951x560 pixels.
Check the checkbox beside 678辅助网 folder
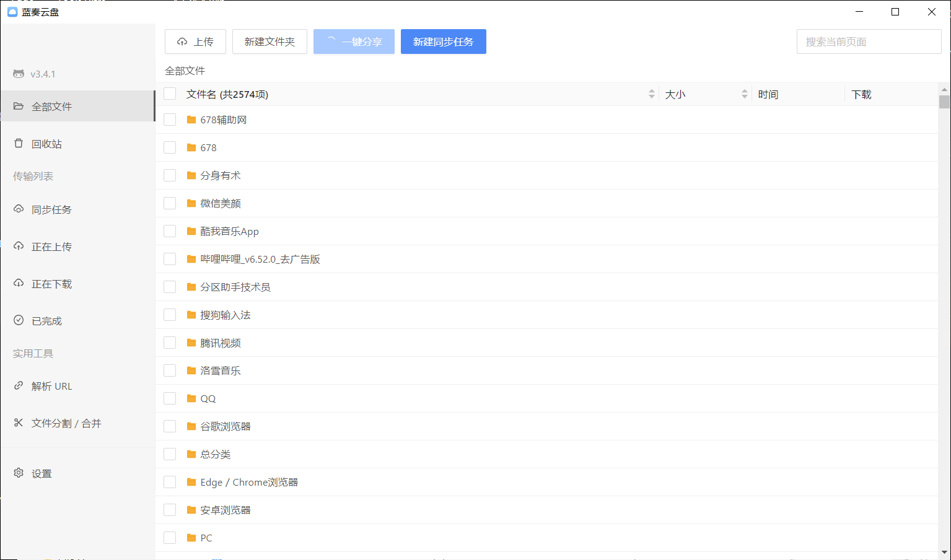pos(169,119)
